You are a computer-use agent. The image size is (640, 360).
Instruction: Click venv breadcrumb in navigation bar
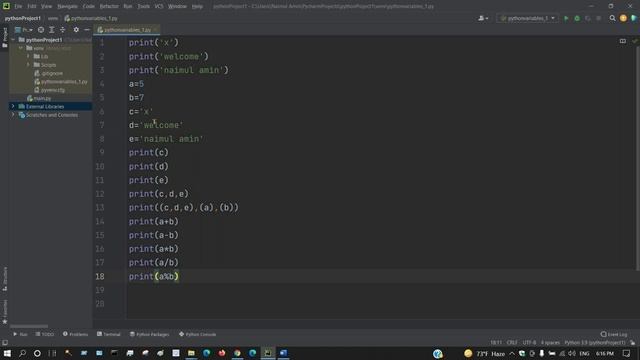point(53,18)
